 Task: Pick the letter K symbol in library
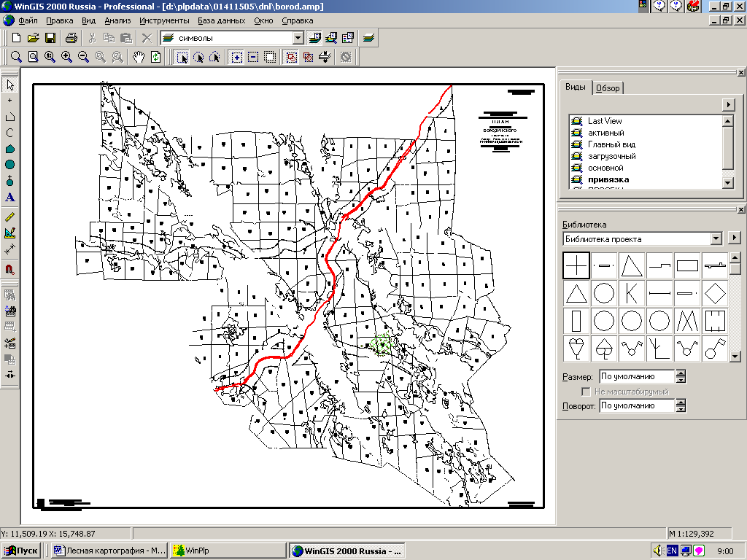click(632, 293)
